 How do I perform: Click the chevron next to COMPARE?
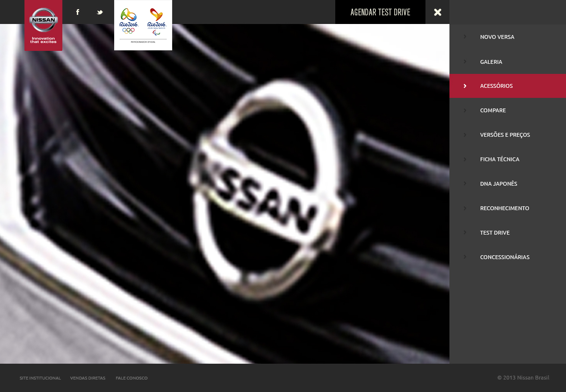point(465,110)
